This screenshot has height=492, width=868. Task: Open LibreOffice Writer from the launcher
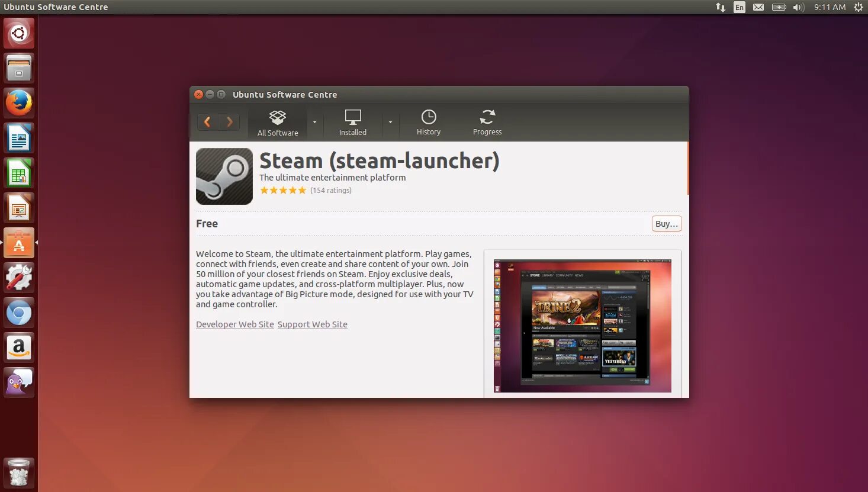tap(19, 138)
